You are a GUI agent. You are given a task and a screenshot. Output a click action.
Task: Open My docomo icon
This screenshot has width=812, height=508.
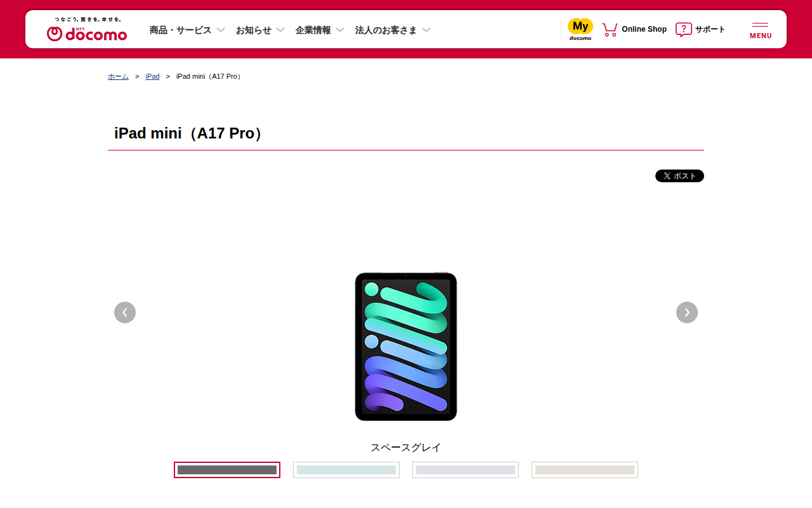580,29
